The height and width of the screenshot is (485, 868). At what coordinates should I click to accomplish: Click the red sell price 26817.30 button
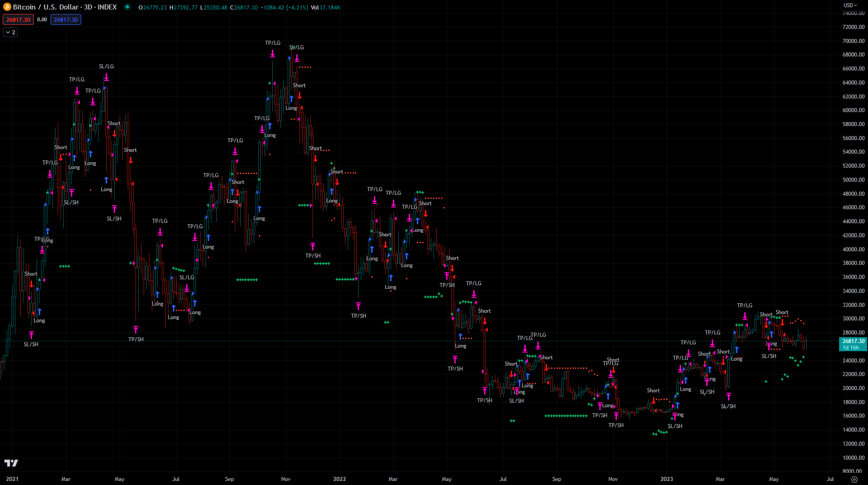click(19, 19)
